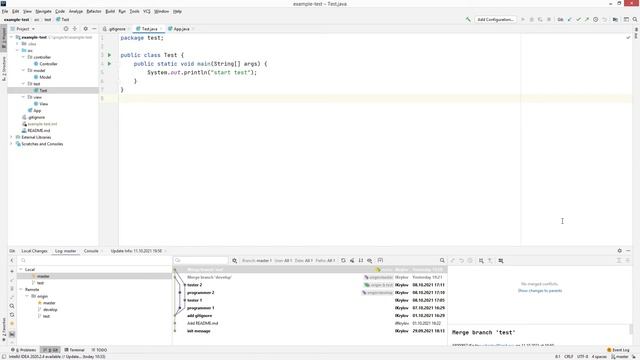Open the Console tab in Git panel
Screen dimensions: 640x360
pyautogui.click(x=91, y=251)
